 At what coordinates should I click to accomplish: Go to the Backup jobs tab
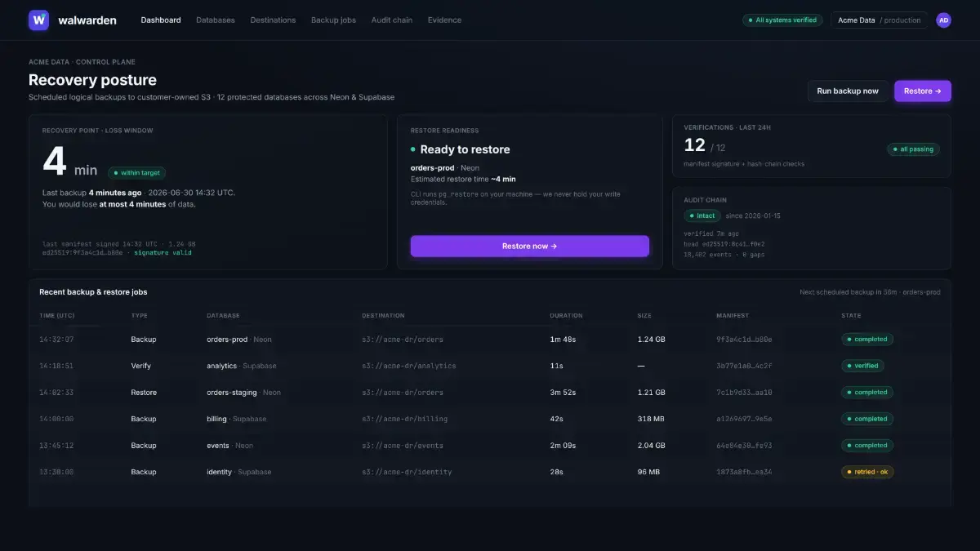[x=333, y=20]
